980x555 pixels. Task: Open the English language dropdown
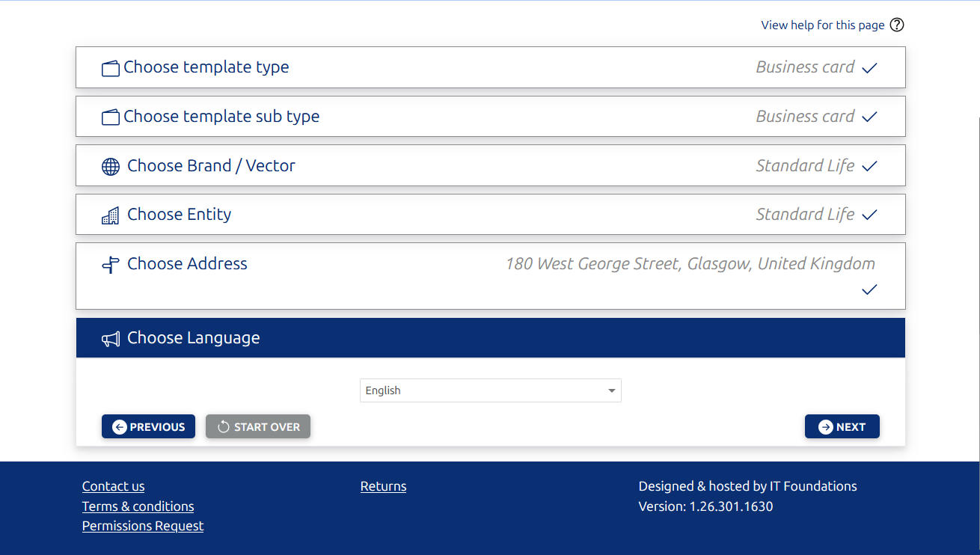coord(490,390)
